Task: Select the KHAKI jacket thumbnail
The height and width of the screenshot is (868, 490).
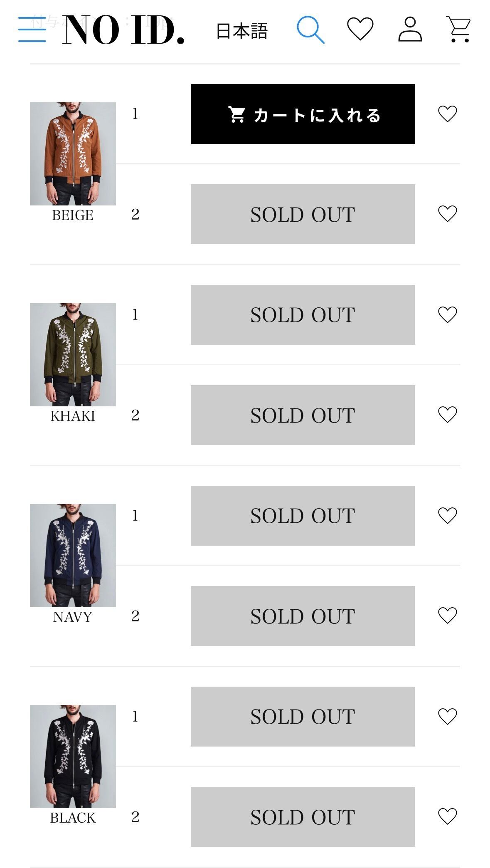Action: [73, 355]
